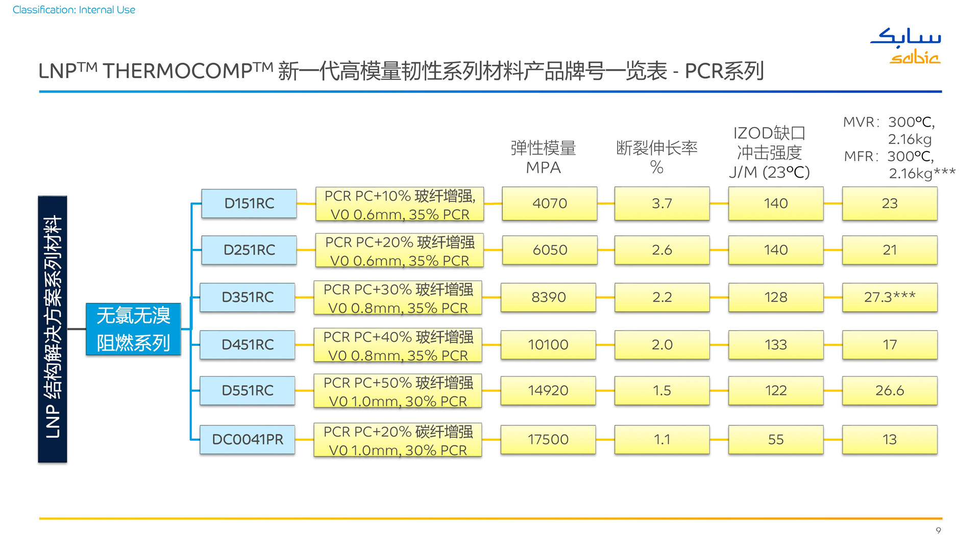Click 'PCR PC+50% 玻纤增强' description box
The width and height of the screenshot is (980, 551).
tap(398, 391)
